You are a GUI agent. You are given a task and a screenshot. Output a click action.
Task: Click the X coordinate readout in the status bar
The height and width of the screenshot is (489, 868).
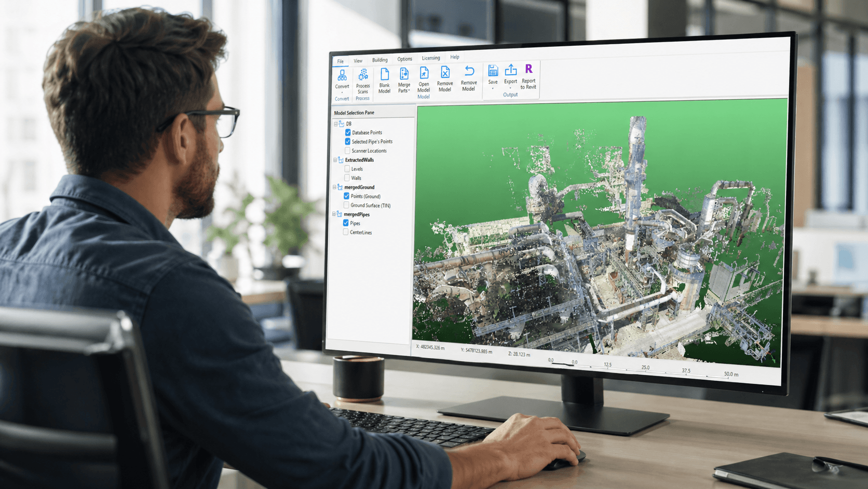430,347
